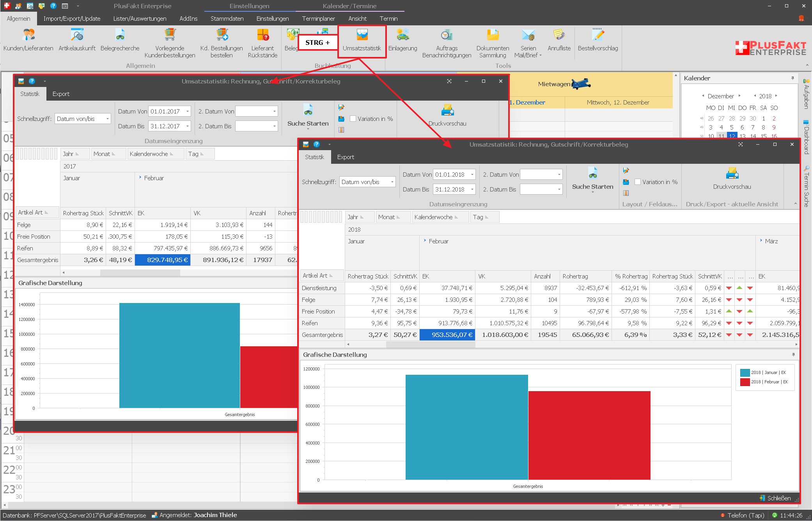
Task: Expand Februar group in 2018 window
Action: coord(425,241)
